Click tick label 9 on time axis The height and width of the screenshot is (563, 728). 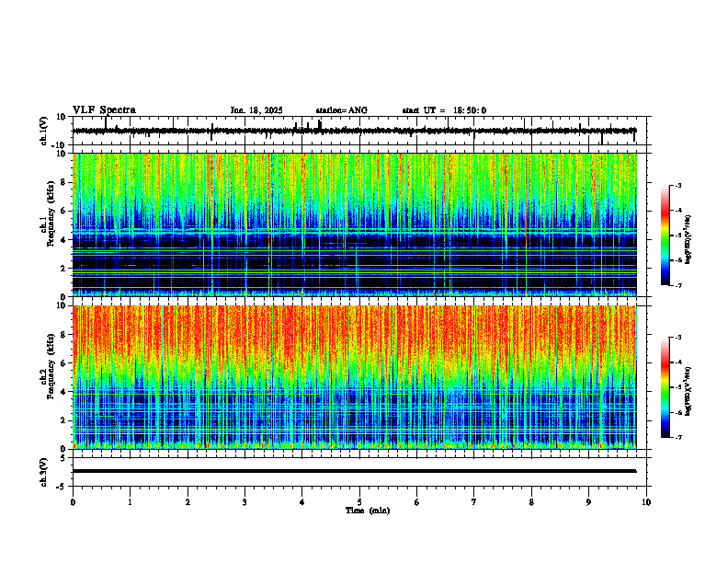pos(588,502)
